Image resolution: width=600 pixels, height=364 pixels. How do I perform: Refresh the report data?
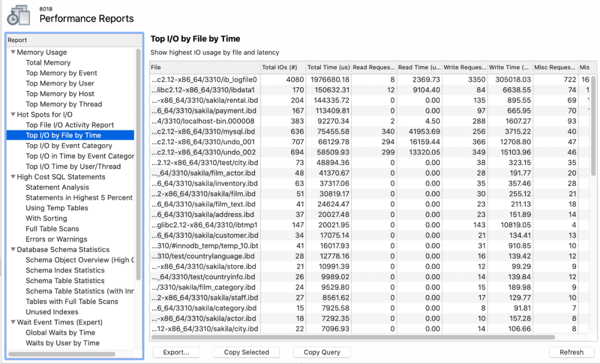tap(571, 352)
